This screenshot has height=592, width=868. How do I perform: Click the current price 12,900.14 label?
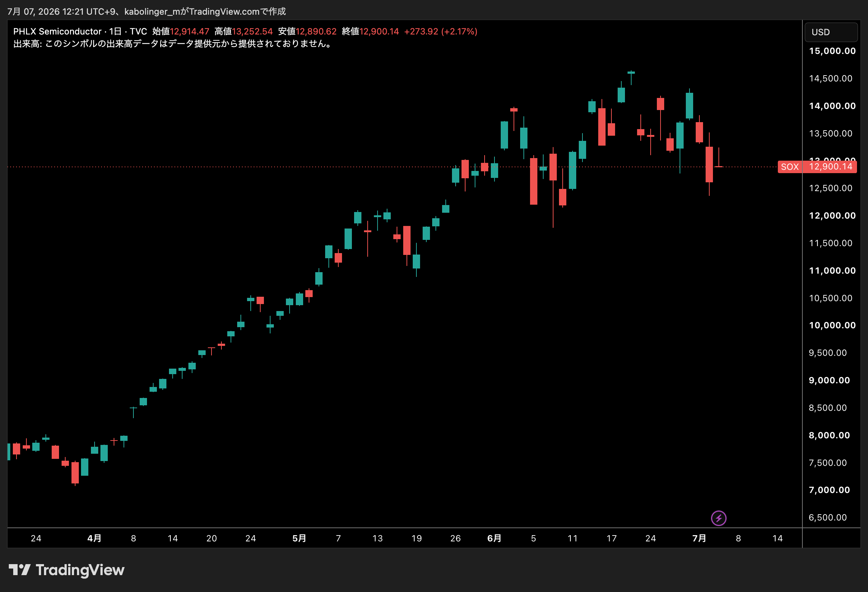[830, 167]
